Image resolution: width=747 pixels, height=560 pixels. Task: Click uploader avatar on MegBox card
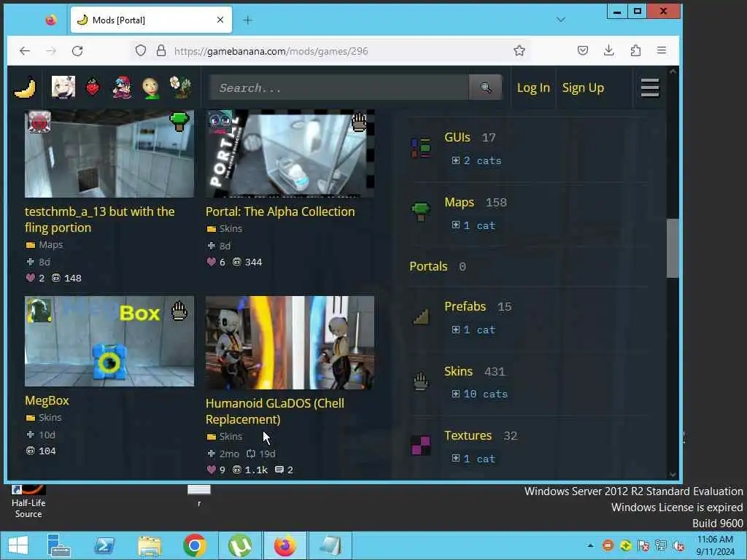click(x=39, y=311)
